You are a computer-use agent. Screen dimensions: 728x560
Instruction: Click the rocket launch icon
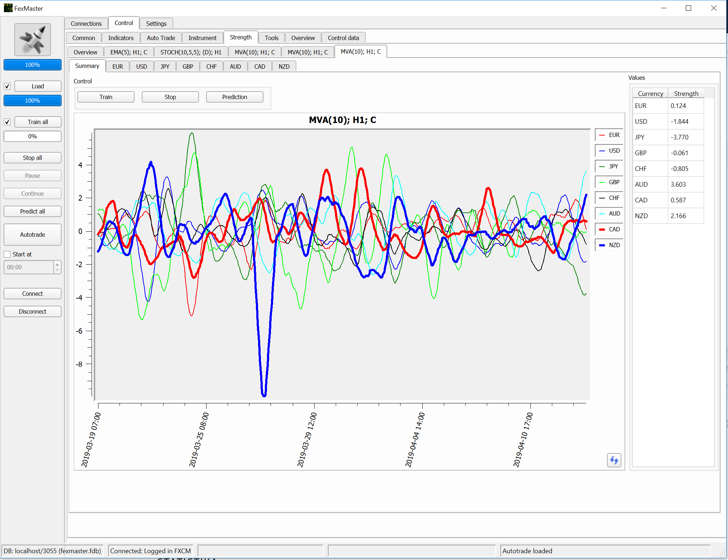[x=33, y=40]
